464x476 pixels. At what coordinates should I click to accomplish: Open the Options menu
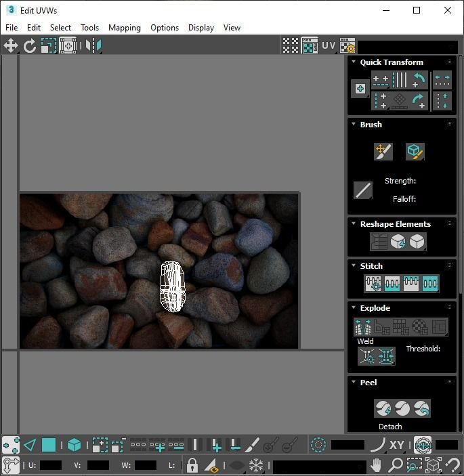(x=165, y=28)
